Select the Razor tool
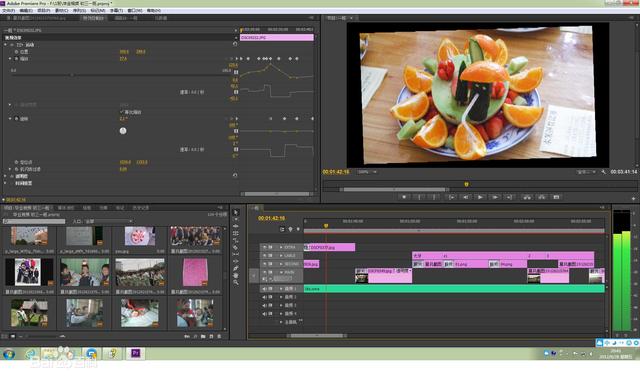This screenshot has height=376, width=640. (x=236, y=247)
